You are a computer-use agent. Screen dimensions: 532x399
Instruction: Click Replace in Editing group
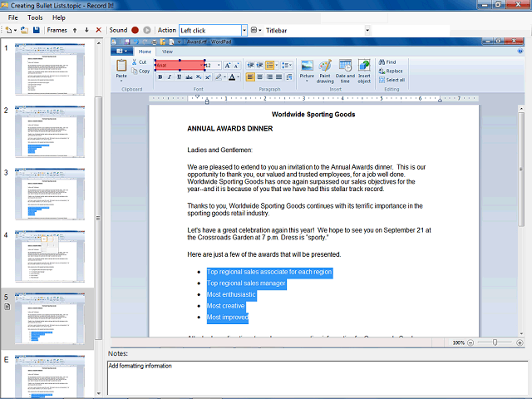point(391,71)
